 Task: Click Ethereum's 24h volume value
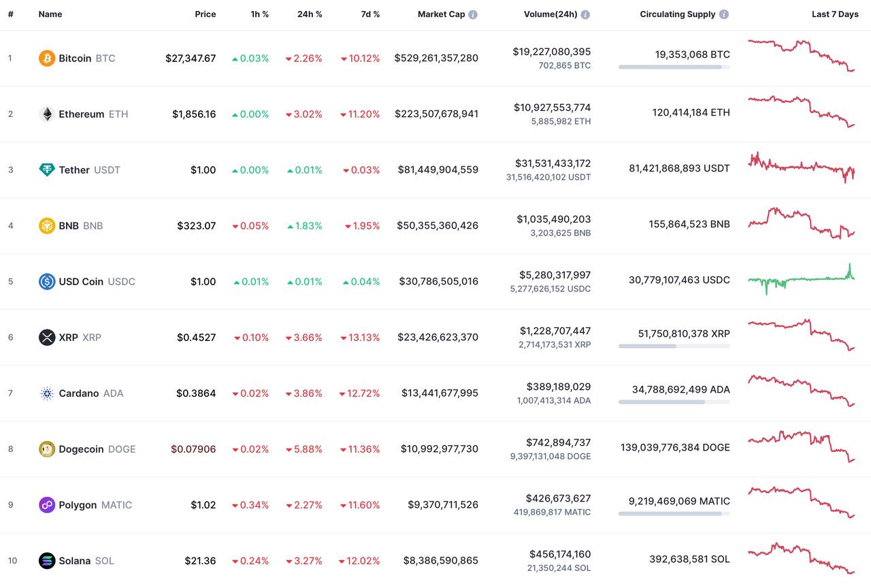552,108
